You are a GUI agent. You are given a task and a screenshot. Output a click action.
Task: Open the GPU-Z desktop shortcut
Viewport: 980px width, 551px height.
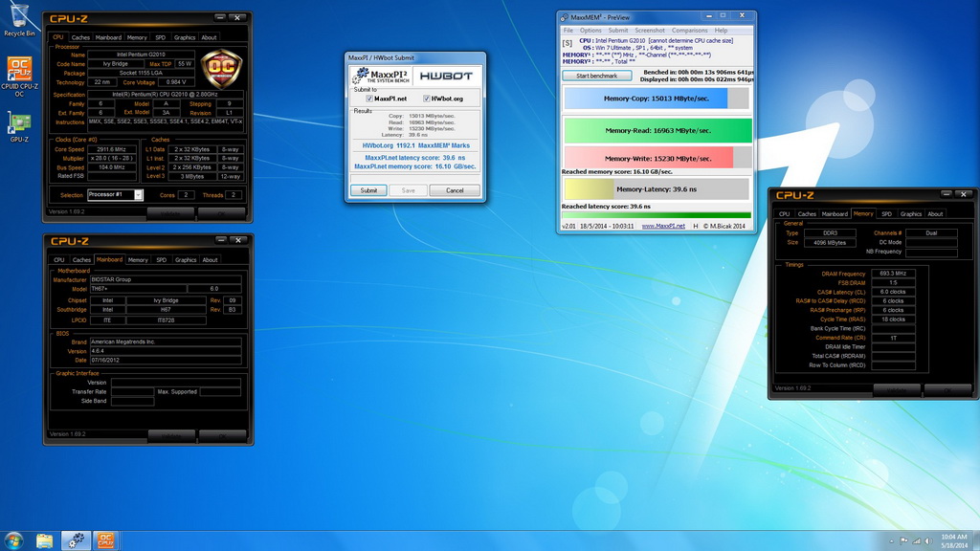(x=19, y=127)
